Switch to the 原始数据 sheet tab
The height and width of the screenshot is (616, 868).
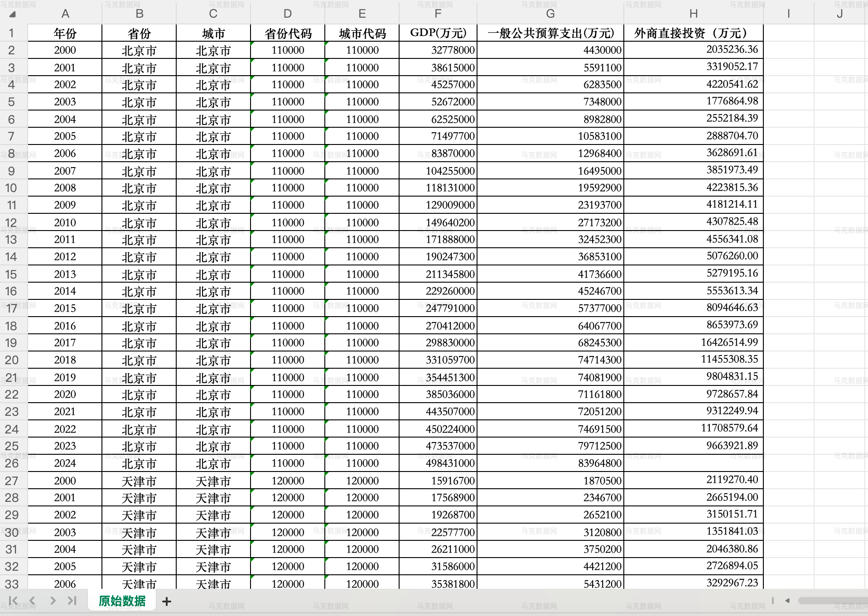pos(122,601)
